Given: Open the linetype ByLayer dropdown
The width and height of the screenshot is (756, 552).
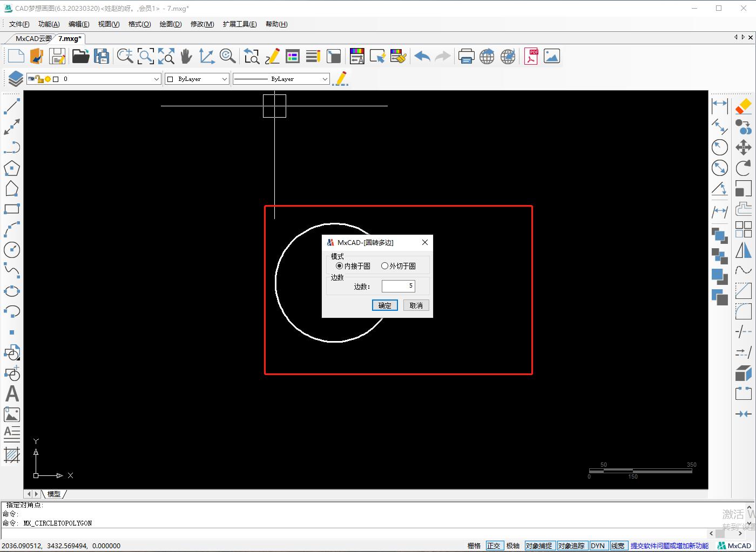Looking at the screenshot, I should pyautogui.click(x=326, y=78).
